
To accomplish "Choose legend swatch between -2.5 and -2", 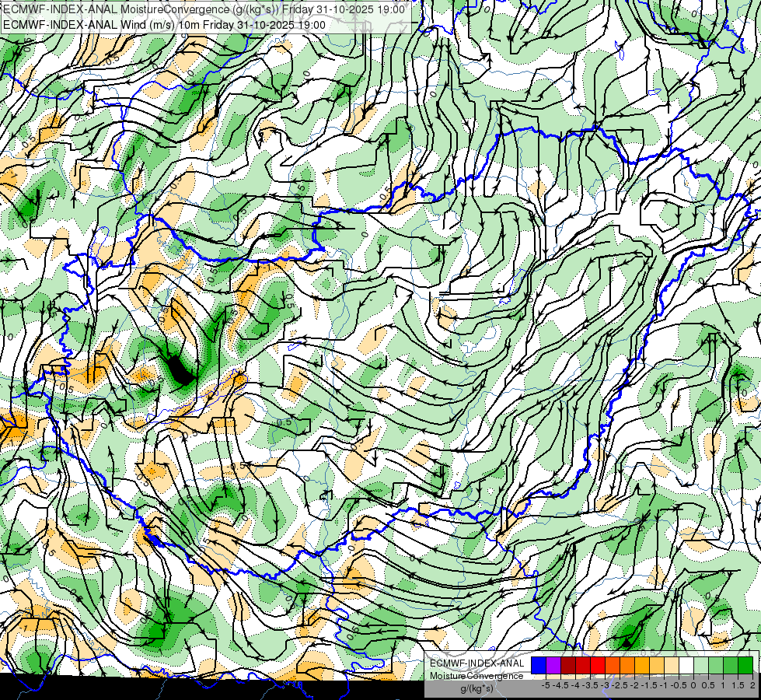I will pyautogui.click(x=627, y=666).
